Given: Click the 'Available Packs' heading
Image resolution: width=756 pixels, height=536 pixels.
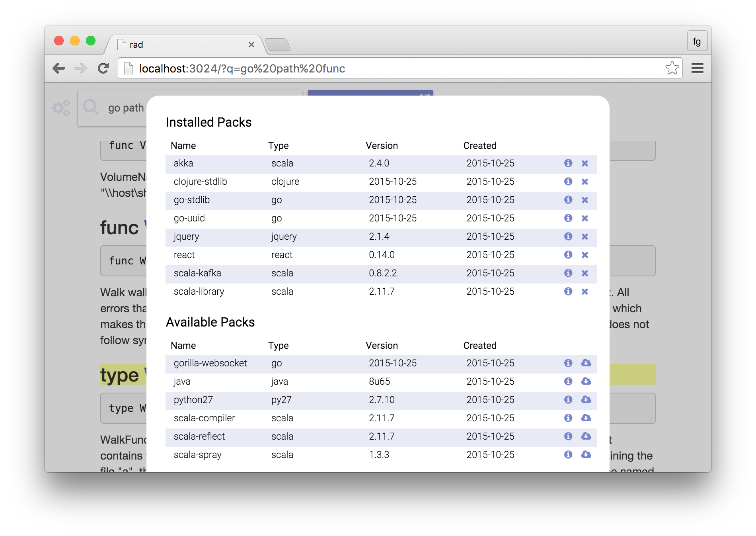Looking at the screenshot, I should click(x=210, y=322).
